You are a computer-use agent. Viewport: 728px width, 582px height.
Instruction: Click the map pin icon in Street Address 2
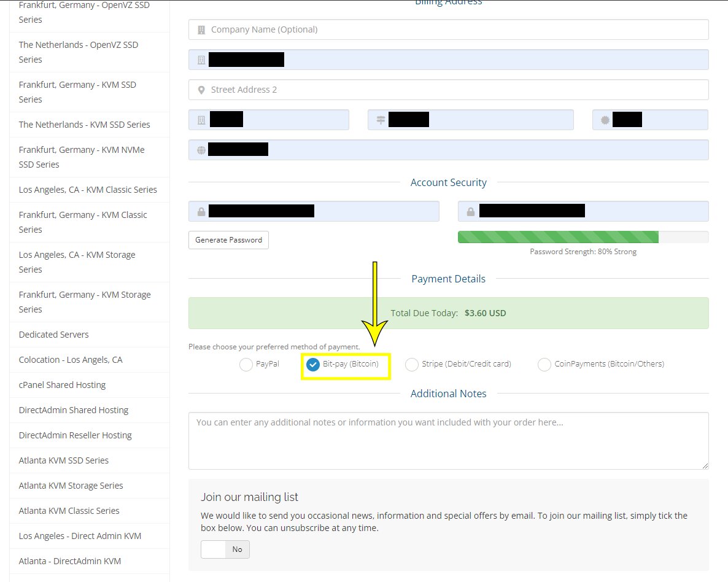coord(201,90)
